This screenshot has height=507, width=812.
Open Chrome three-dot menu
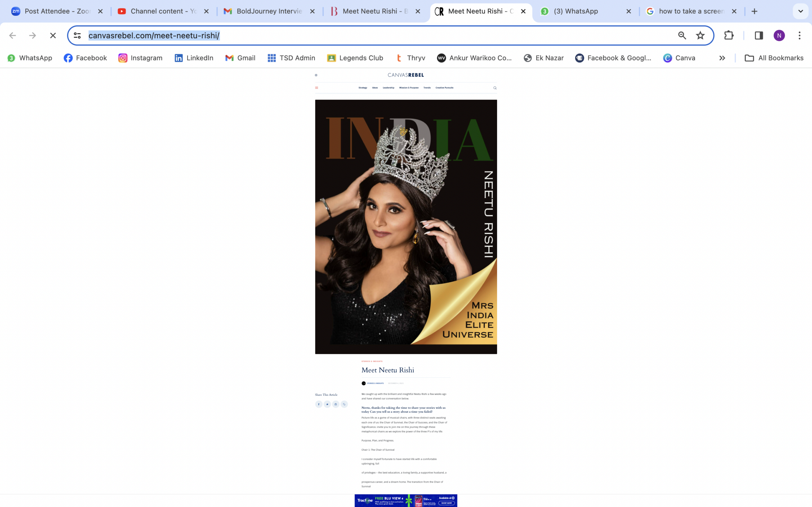tap(799, 35)
